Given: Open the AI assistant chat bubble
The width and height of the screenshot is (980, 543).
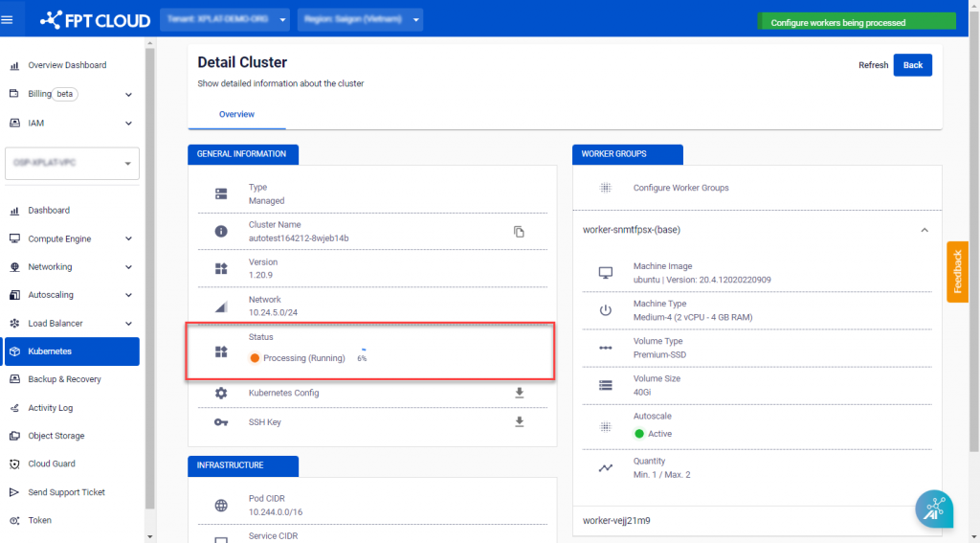Looking at the screenshot, I should 933,509.
